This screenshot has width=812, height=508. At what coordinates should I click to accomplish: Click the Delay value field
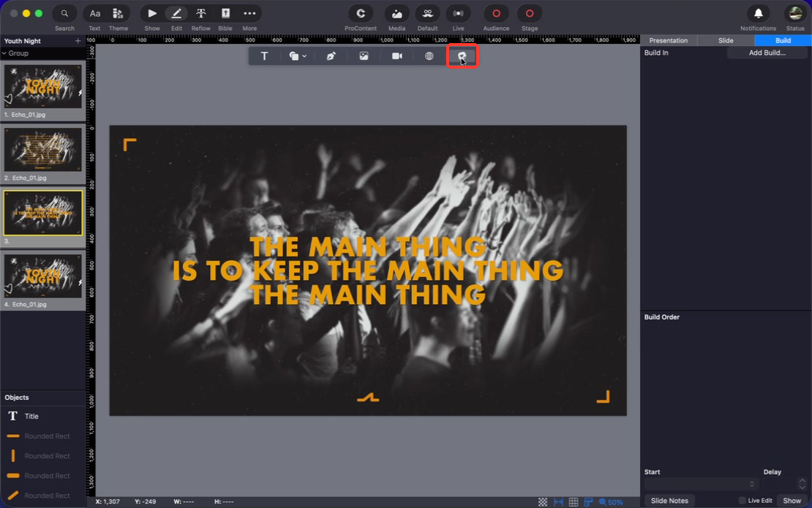[x=780, y=484]
